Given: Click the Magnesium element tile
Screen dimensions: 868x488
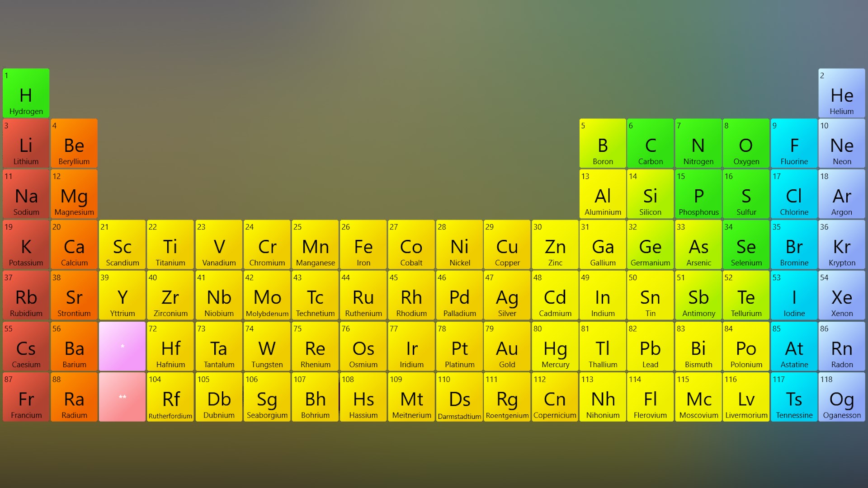Looking at the screenshot, I should 74,194.
